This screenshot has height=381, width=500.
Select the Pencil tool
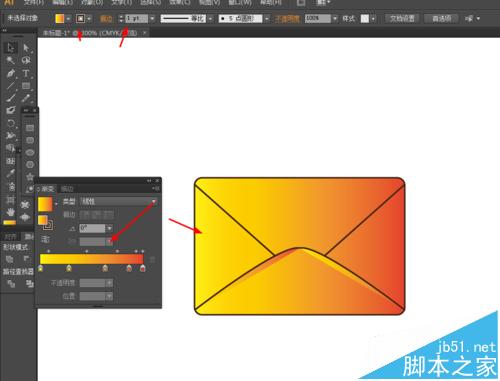click(x=26, y=98)
